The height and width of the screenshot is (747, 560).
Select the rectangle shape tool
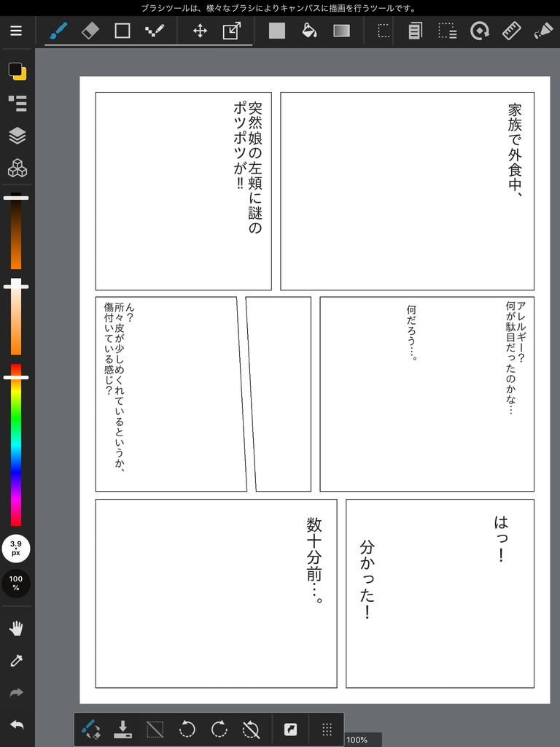[x=122, y=31]
